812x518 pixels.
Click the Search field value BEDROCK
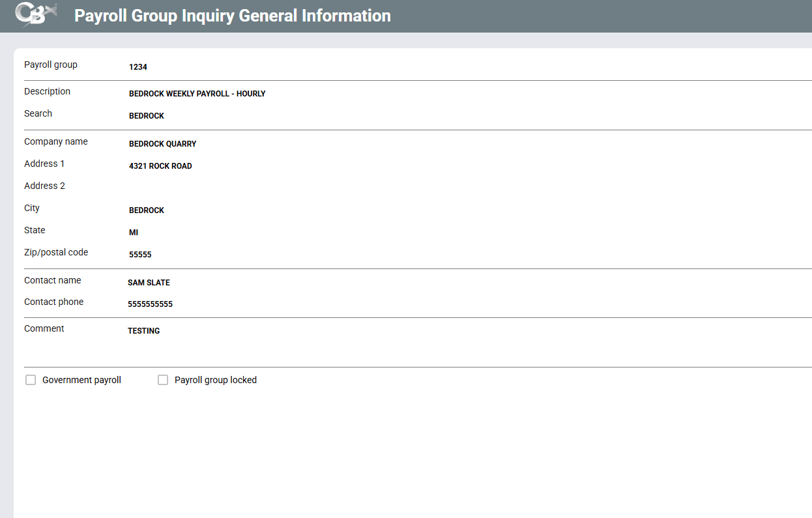147,116
